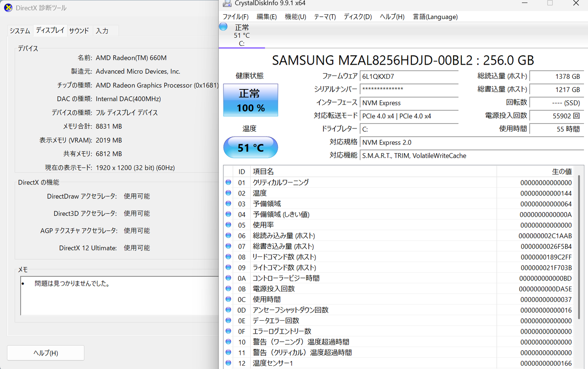Click the 正常 100 % health status button

251,100
